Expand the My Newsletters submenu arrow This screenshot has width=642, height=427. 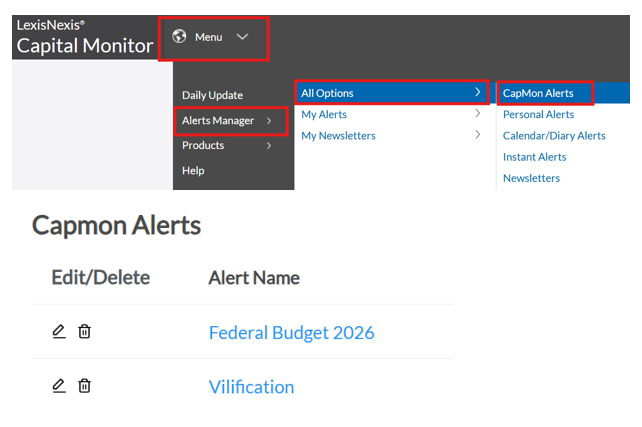tap(477, 136)
